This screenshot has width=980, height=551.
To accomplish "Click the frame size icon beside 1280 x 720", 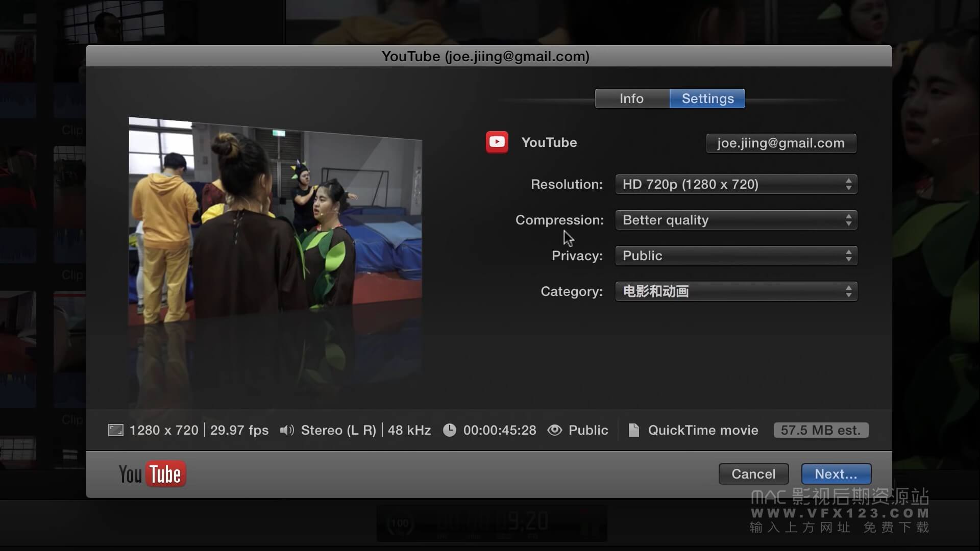I will point(116,430).
